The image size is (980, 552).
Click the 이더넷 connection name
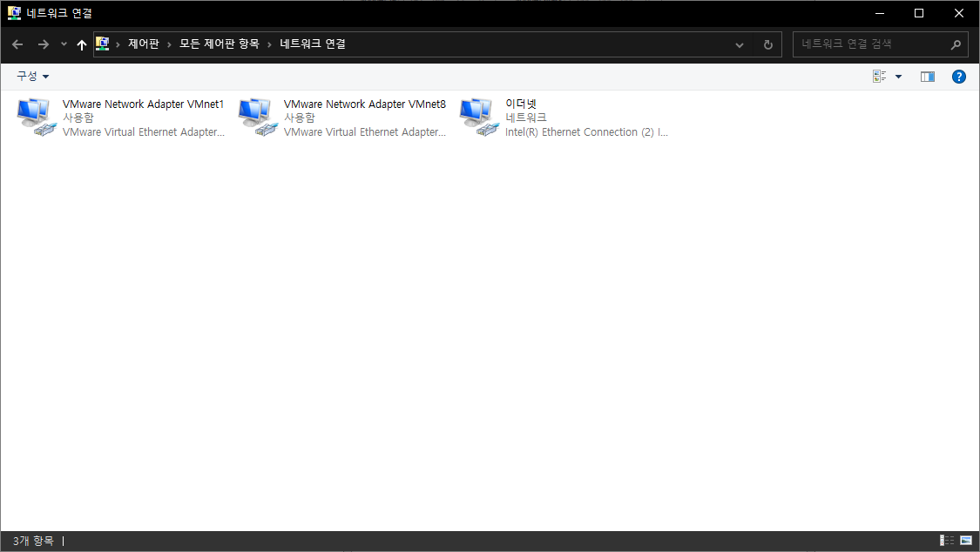pos(521,104)
